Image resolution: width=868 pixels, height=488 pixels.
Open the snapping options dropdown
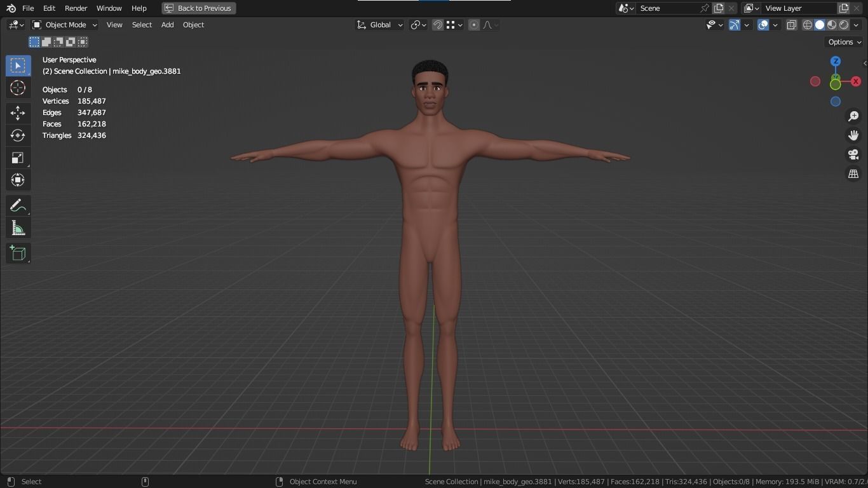click(454, 25)
